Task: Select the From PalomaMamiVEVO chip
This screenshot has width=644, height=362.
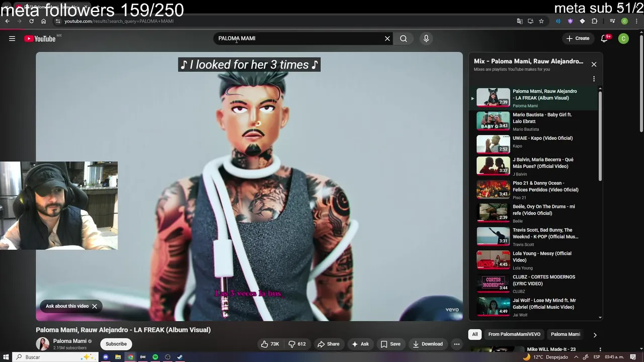Action: coord(514,334)
